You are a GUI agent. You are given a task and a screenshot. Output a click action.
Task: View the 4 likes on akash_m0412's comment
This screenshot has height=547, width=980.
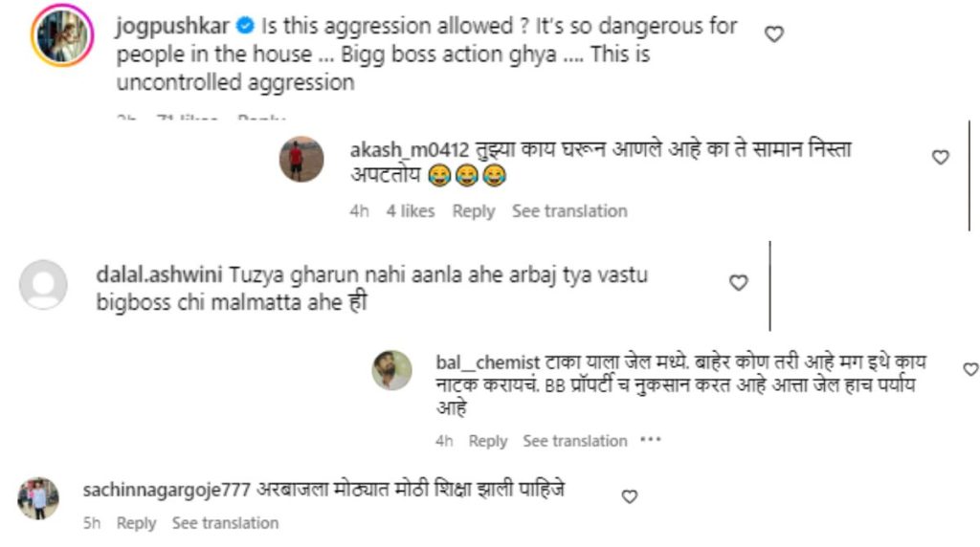click(x=410, y=211)
